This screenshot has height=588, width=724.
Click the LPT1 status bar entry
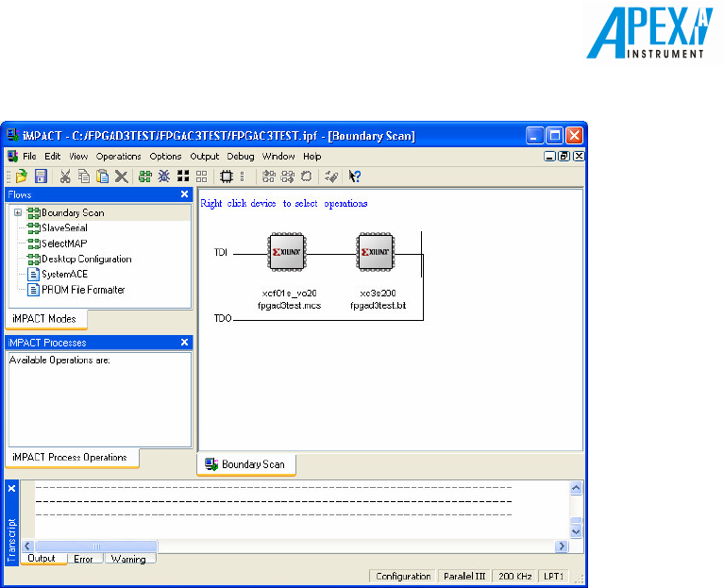coord(554,576)
